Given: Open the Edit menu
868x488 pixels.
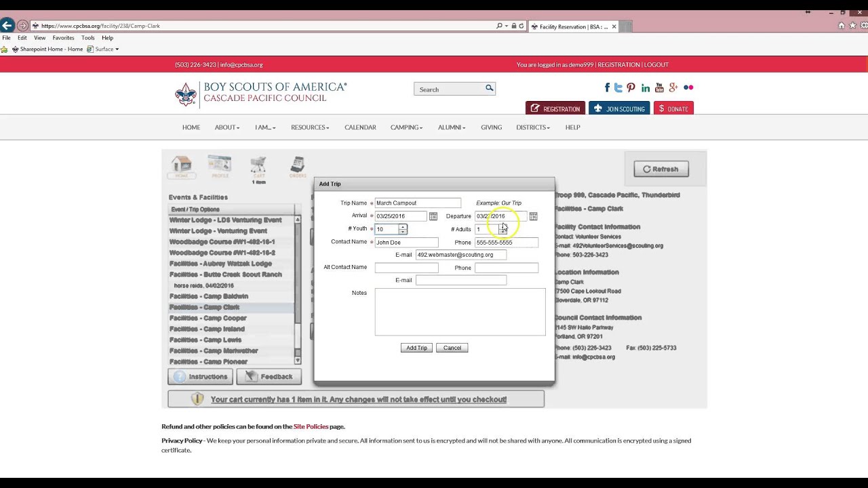Looking at the screenshot, I should tap(22, 38).
